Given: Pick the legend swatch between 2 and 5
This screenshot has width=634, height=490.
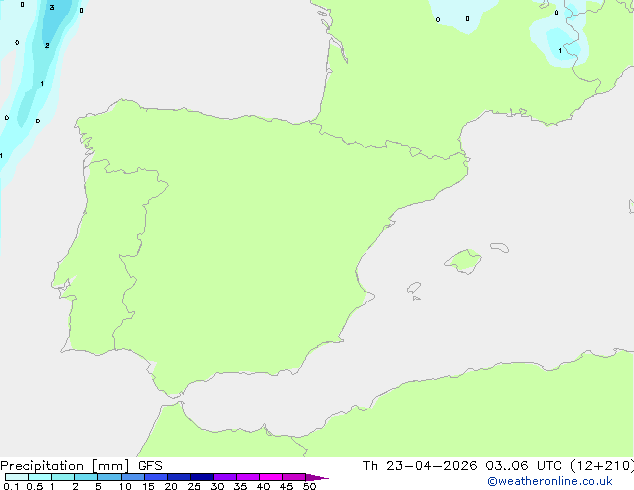Looking at the screenshot, I should tap(86, 477).
